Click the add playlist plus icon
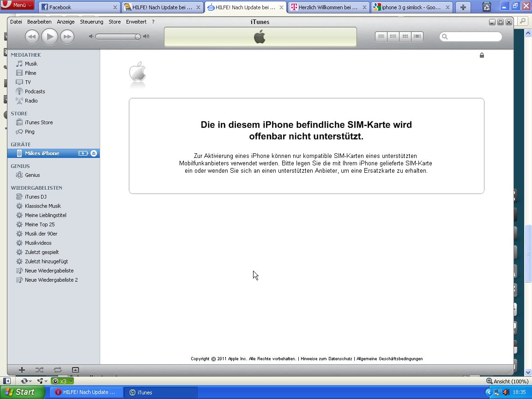The image size is (532, 399). 22,370
